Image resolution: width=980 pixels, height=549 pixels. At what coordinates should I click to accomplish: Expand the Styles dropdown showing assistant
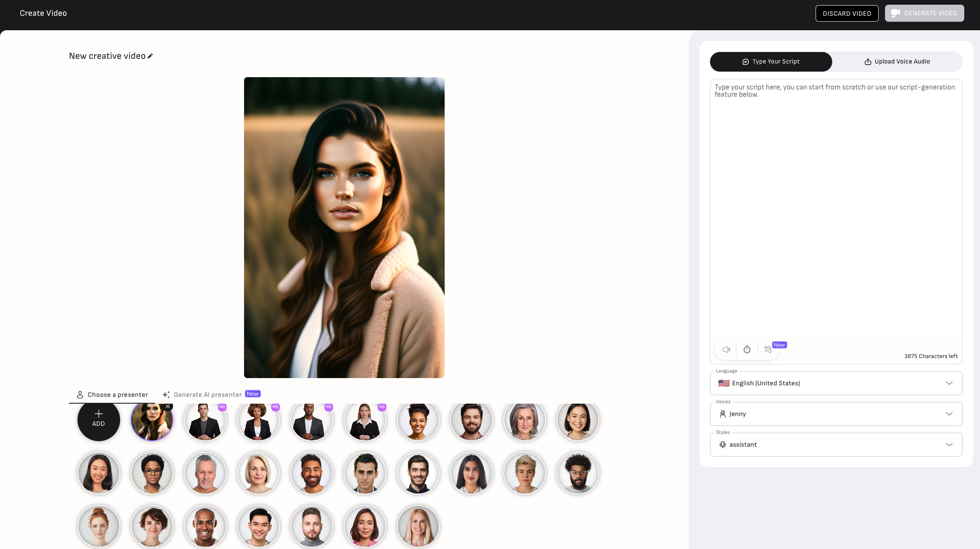(x=836, y=445)
